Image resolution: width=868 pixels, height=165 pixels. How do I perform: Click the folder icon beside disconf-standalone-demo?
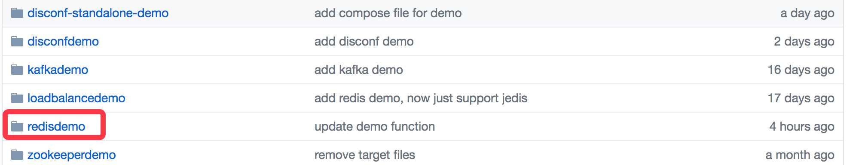coord(17,13)
